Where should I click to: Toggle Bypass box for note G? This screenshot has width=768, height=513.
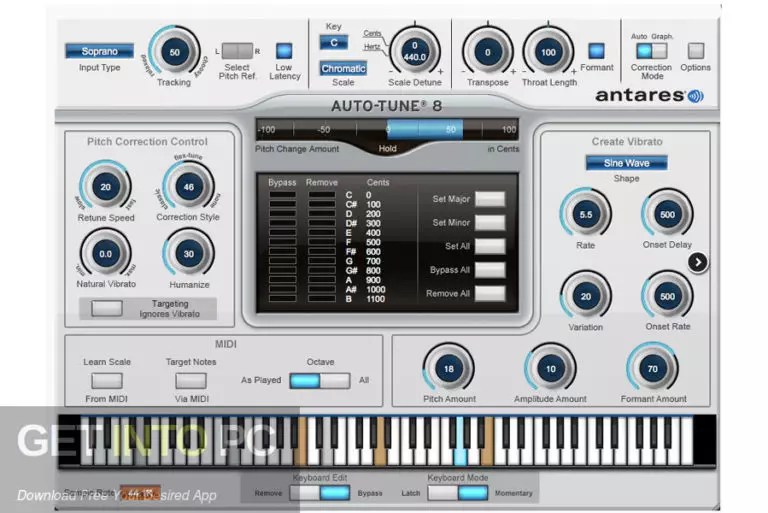coord(282,261)
